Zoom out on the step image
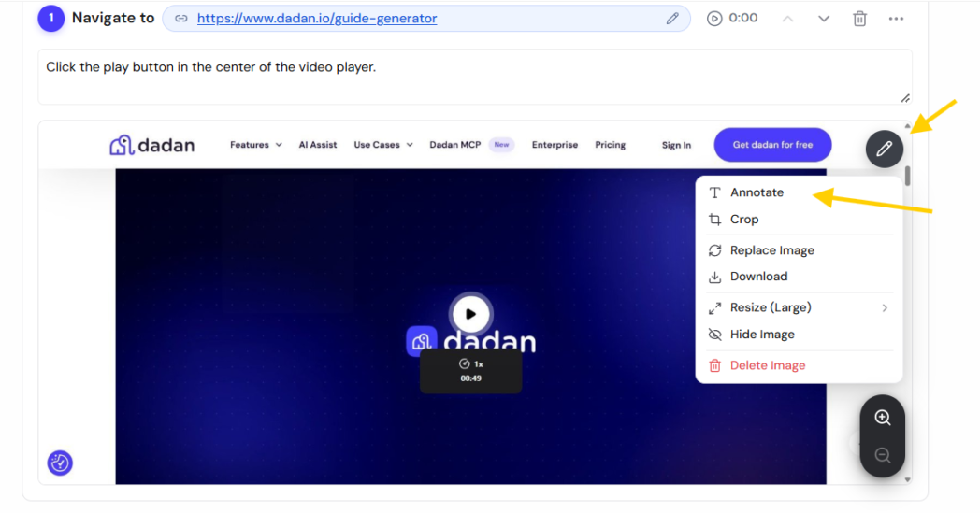980x513 pixels. pyautogui.click(x=883, y=455)
